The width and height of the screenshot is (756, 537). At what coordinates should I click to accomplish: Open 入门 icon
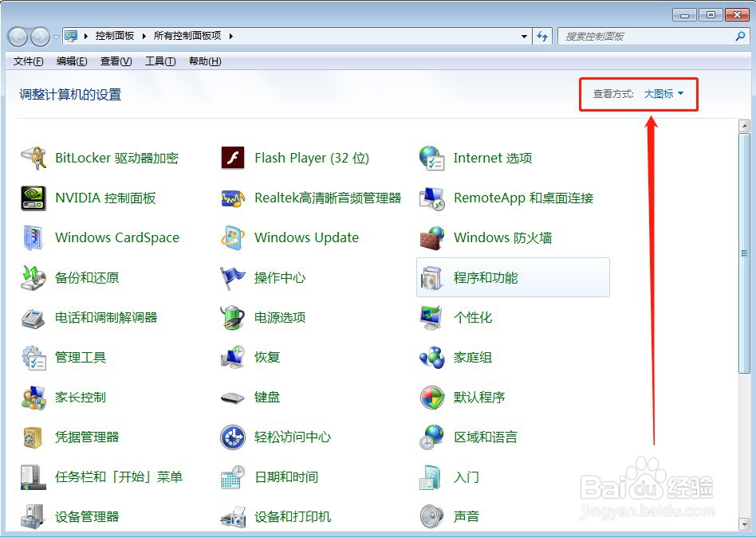coord(431,477)
